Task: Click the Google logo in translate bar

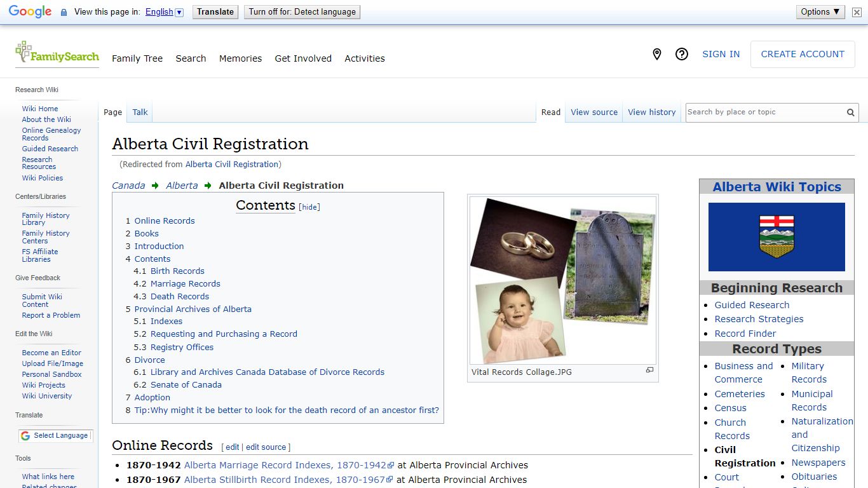Action: pos(30,12)
